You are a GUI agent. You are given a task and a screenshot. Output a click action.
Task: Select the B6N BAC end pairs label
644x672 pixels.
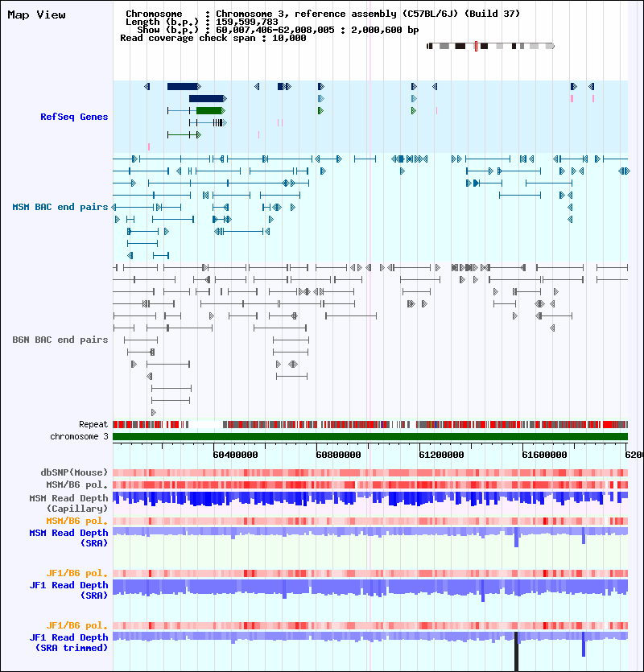[x=60, y=340]
